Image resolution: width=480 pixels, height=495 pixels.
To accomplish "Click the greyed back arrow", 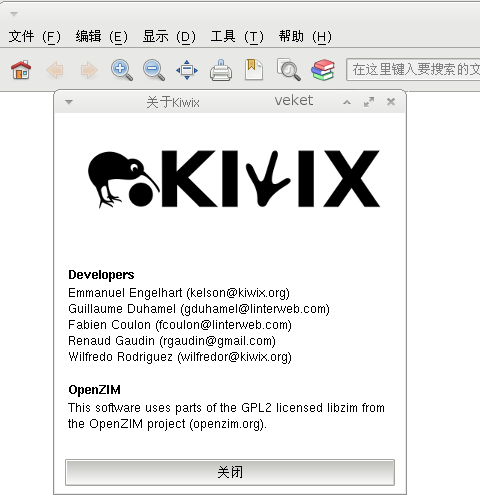I will [x=55, y=70].
